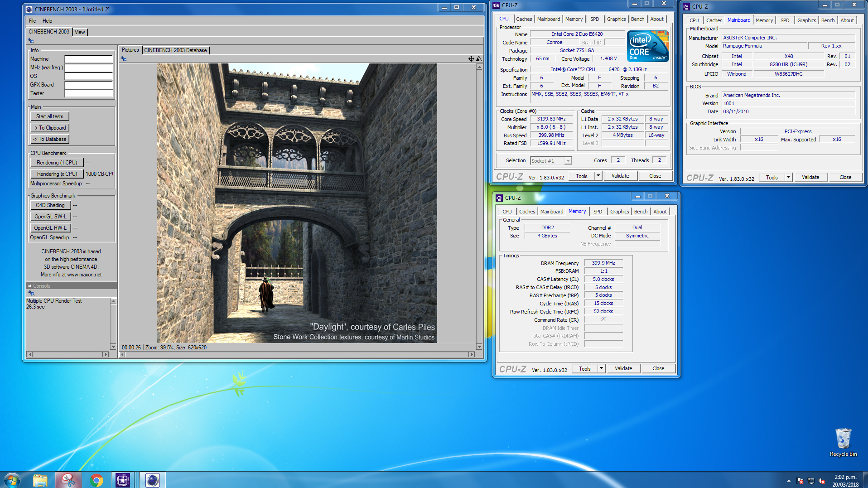This screenshot has height=488, width=868.
Task: Open the File menu in CINEBENCH
Action: 33,21
